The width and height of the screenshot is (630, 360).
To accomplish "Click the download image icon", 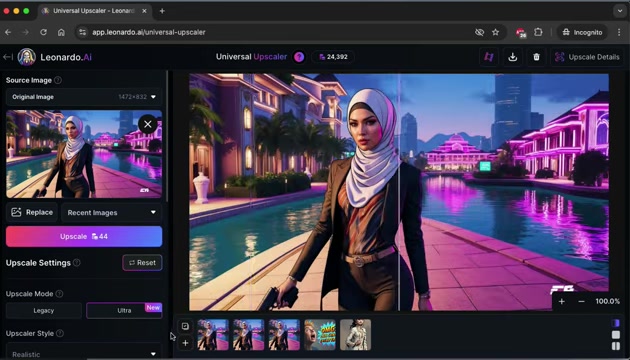I will (x=512, y=57).
